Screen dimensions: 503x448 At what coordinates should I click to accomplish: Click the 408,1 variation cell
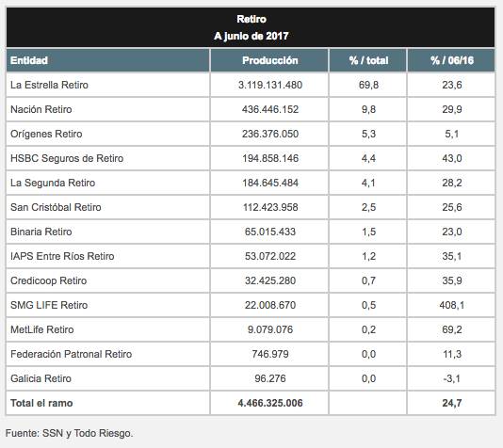(x=451, y=305)
